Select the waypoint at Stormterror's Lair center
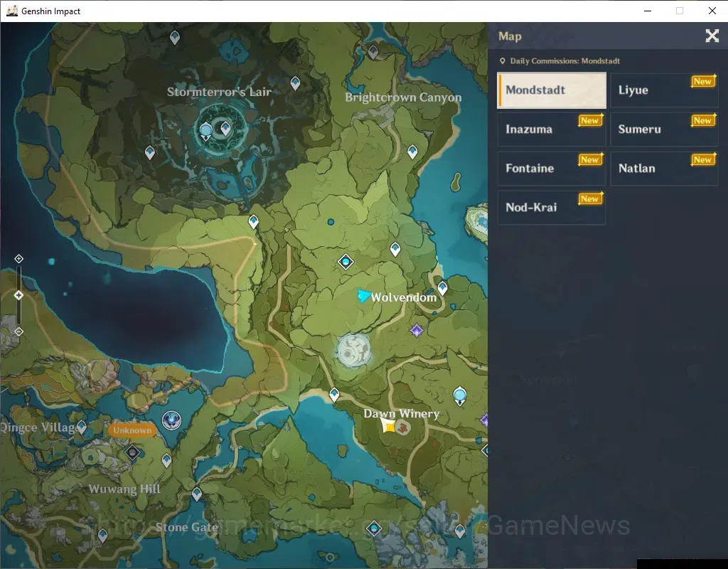Image resolution: width=728 pixels, height=569 pixels. [225, 128]
